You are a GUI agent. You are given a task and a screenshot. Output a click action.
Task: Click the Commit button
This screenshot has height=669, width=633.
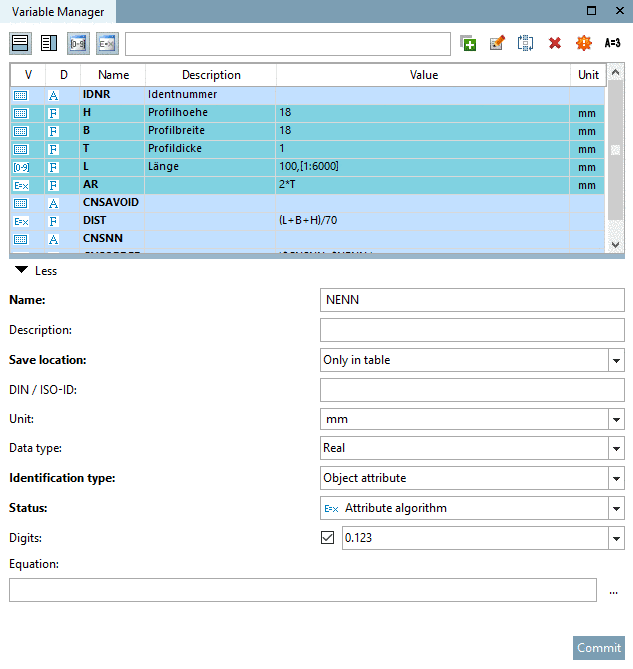pos(599,648)
